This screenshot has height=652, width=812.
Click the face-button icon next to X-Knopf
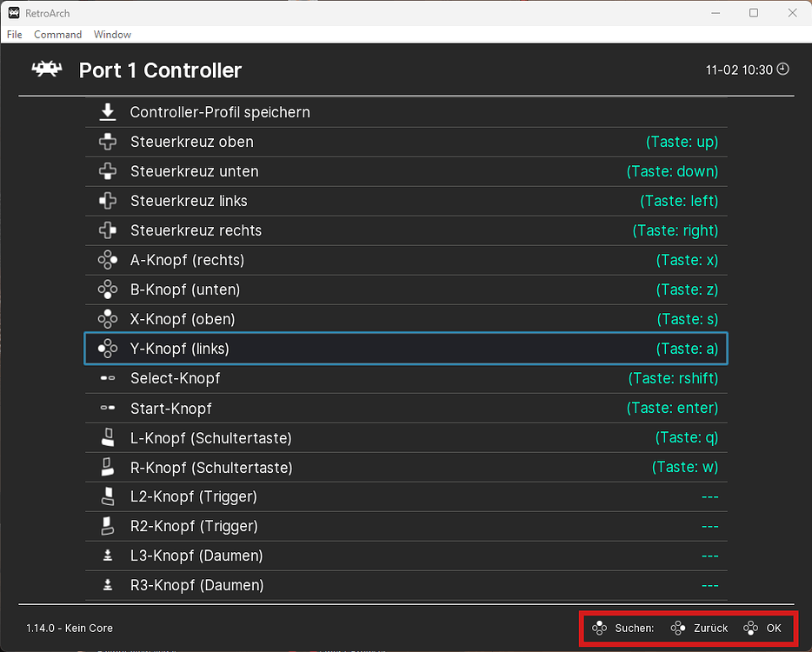tap(108, 318)
